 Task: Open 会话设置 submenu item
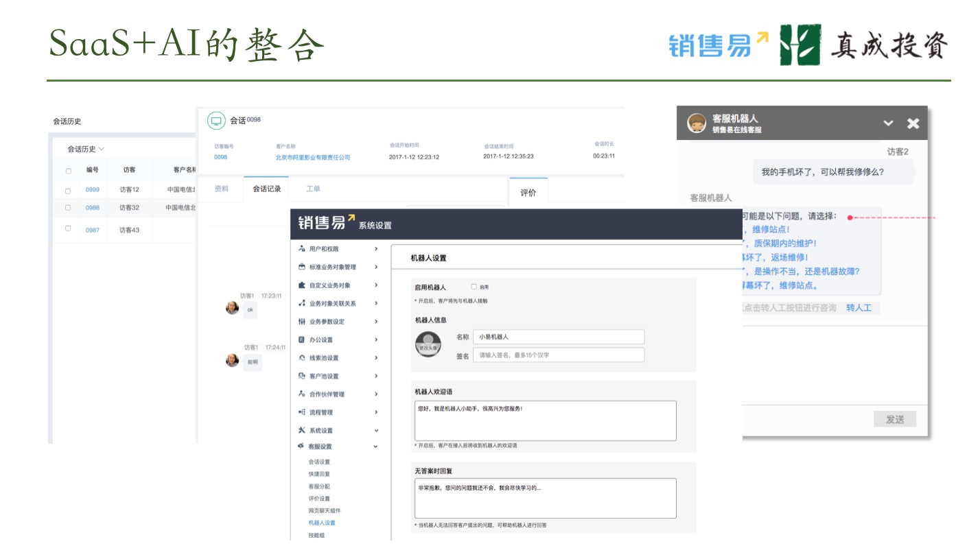tap(319, 462)
